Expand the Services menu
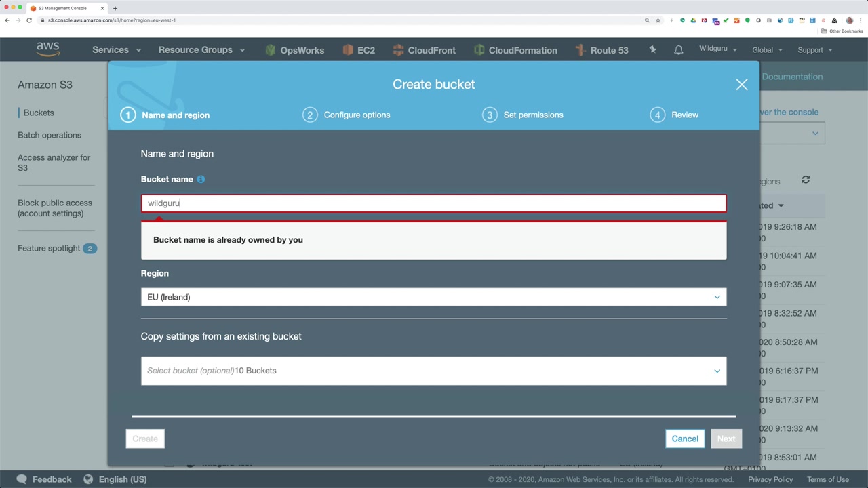868x488 pixels. coord(117,50)
